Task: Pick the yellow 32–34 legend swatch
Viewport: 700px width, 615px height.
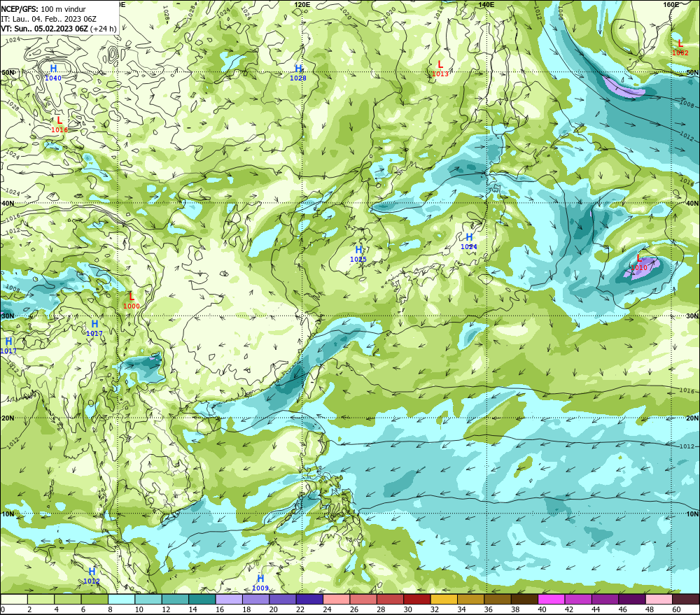Action: coord(444,599)
